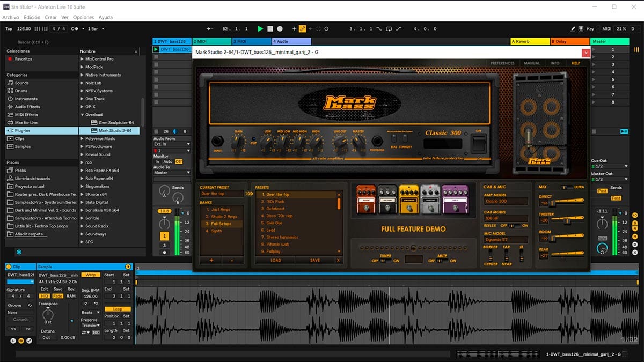The image size is (644, 362).
Task: Adjust the TWEETER mix slider
Action: pyautogui.click(x=568, y=220)
